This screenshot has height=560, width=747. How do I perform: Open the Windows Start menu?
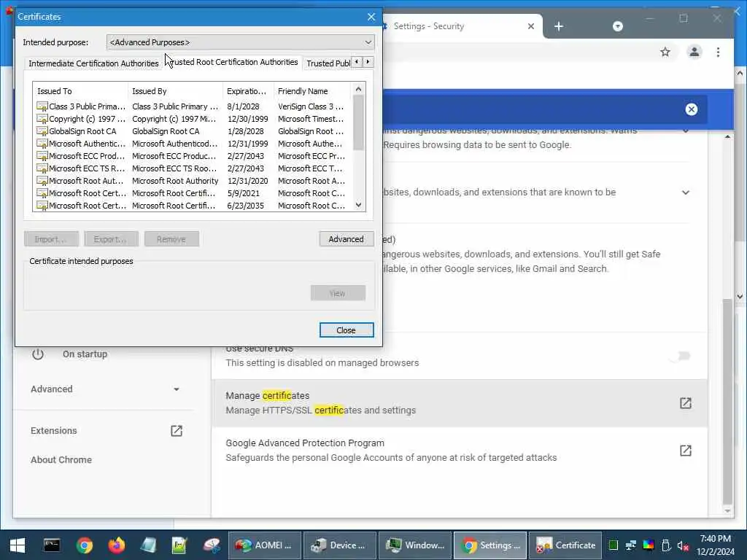(x=18, y=545)
